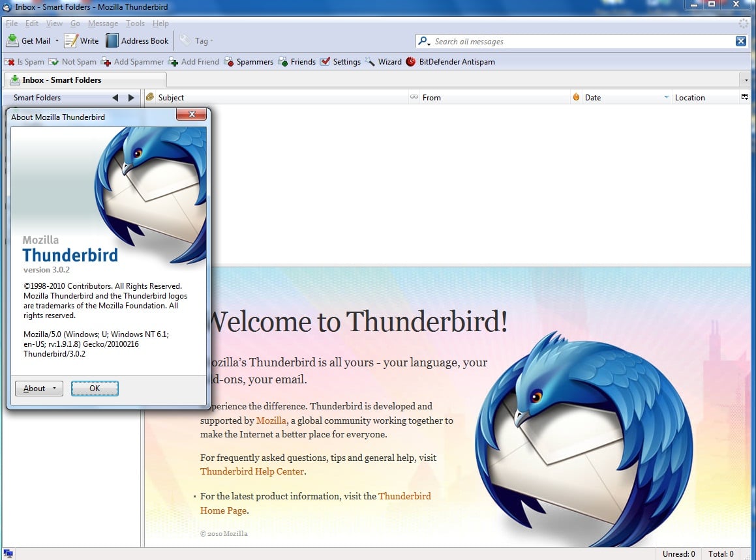Viewport: 756px width, 560px height.
Task: Click the online status icon in status bar
Action: click(8, 553)
